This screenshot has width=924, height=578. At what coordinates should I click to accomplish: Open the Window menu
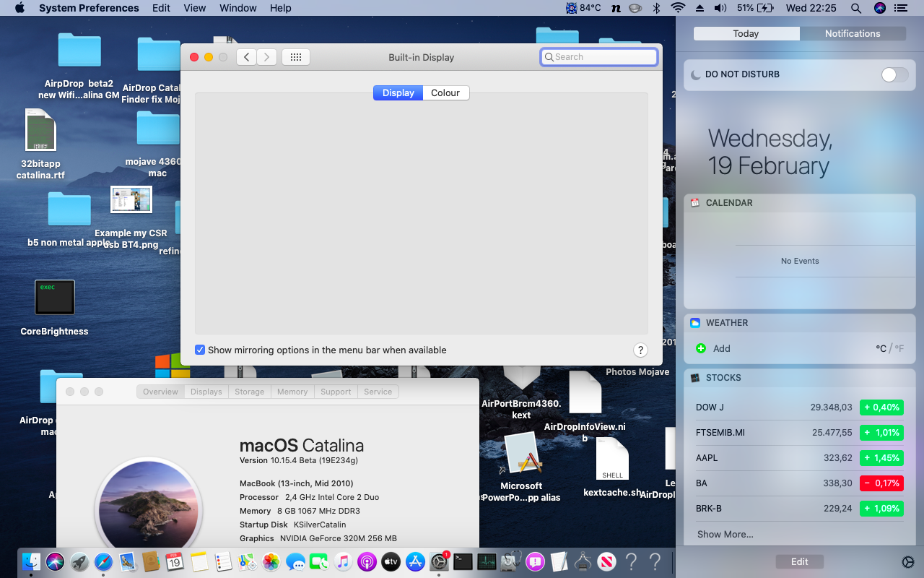pyautogui.click(x=238, y=8)
